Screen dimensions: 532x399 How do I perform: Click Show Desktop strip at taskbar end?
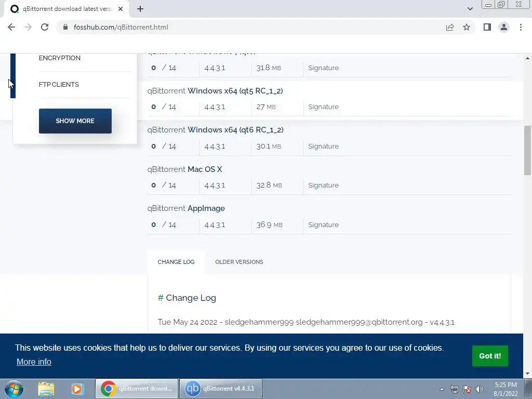tap(528, 389)
